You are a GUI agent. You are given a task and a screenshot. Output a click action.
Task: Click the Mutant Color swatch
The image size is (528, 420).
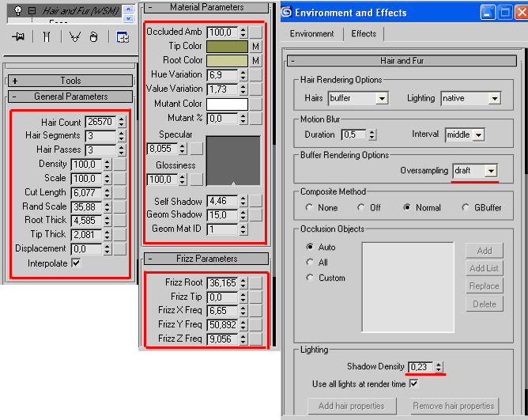227,104
